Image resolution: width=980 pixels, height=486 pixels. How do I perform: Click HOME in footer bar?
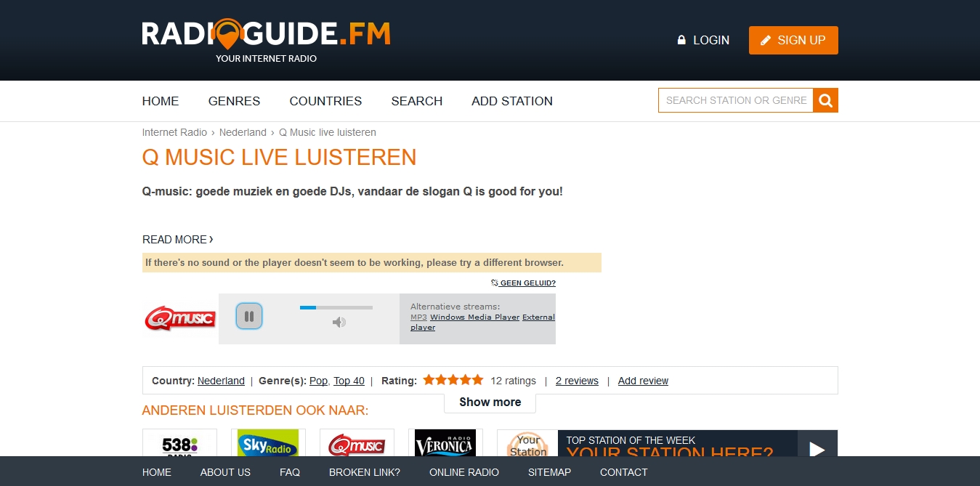(x=157, y=472)
